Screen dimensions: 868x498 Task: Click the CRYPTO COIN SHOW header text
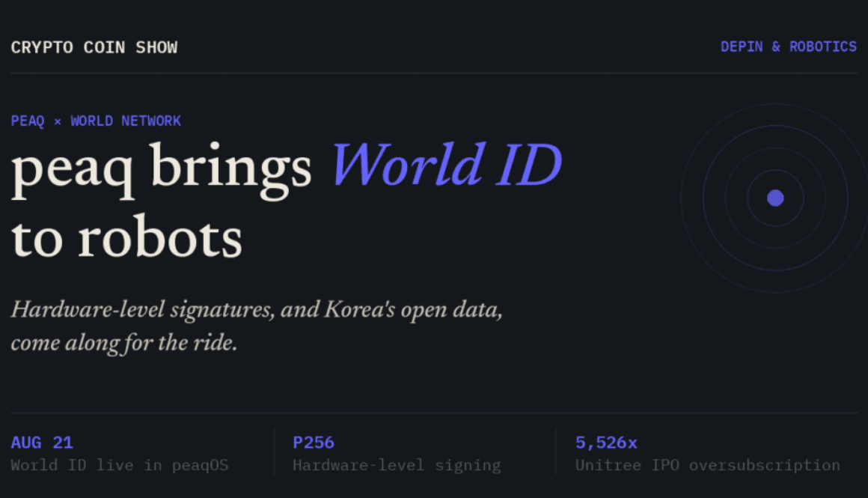point(94,48)
